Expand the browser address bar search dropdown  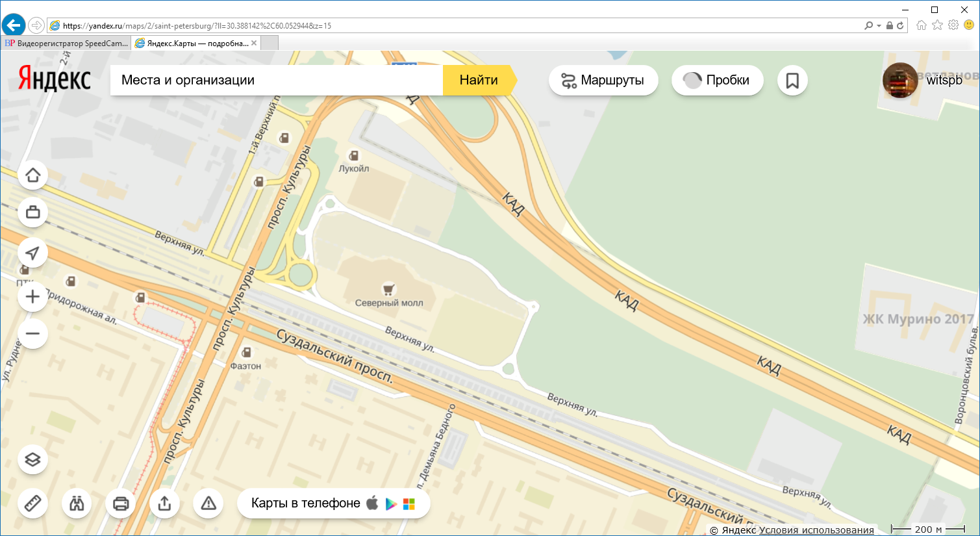[x=879, y=26]
